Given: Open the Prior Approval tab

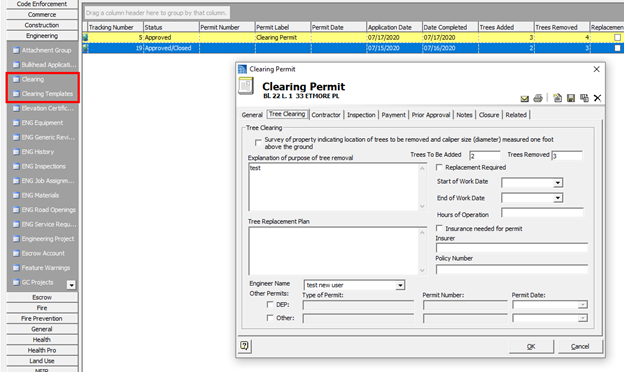Looking at the screenshot, I should [431, 115].
